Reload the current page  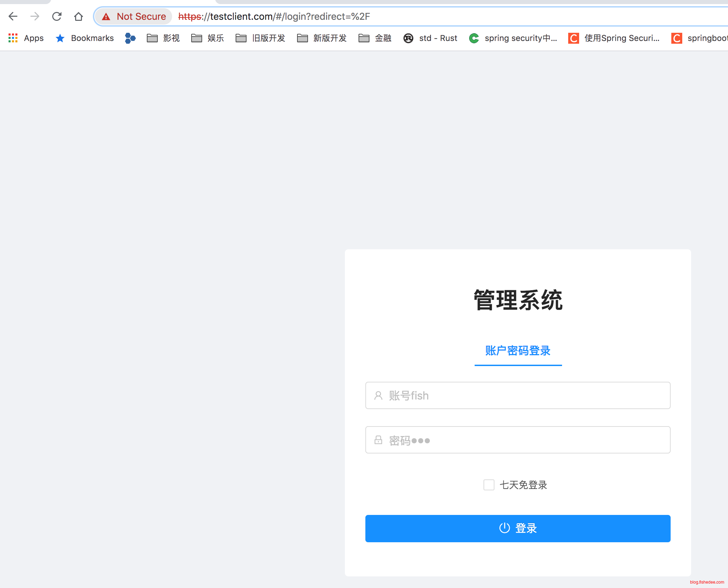[57, 16]
